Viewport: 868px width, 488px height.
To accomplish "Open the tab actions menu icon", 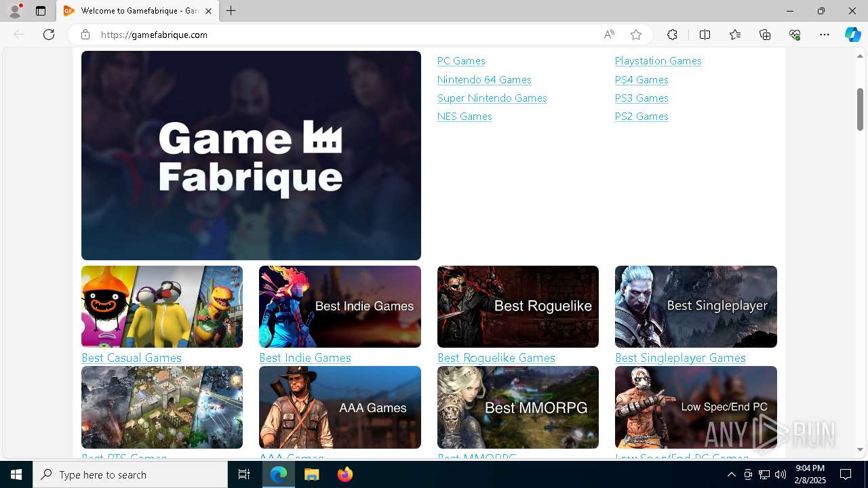I will click(x=41, y=11).
